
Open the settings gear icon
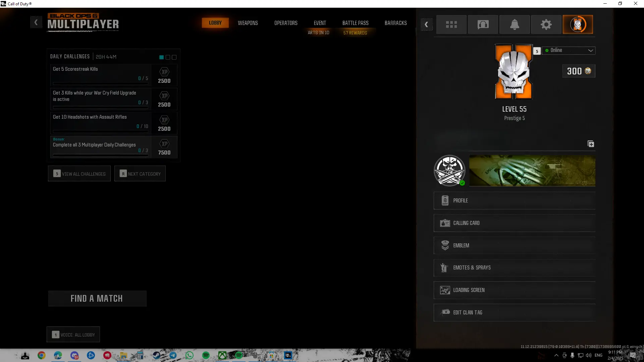546,24
